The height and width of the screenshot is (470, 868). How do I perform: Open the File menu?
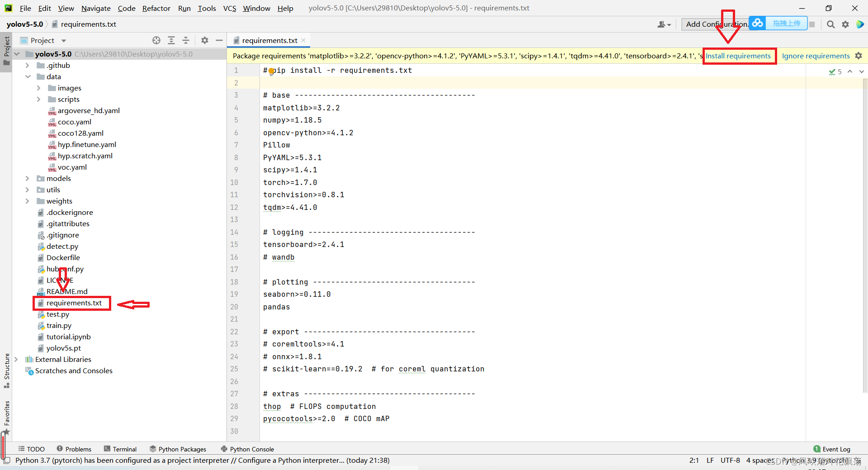click(25, 8)
